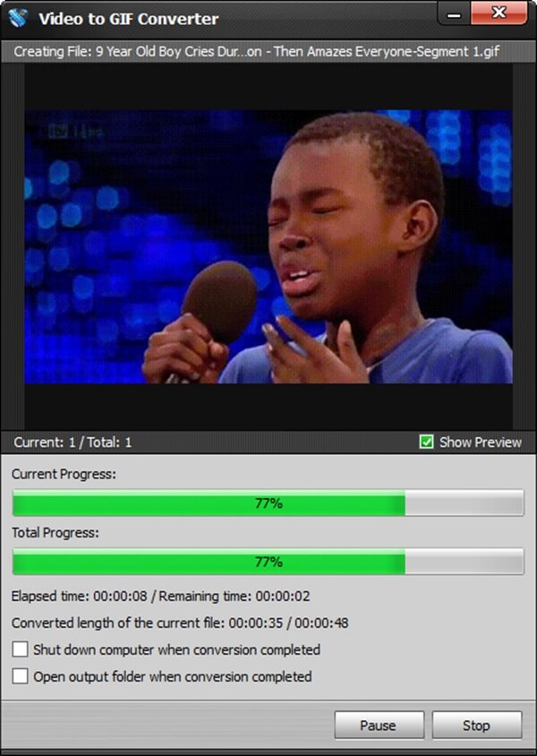Click the video preview image

coord(268,247)
